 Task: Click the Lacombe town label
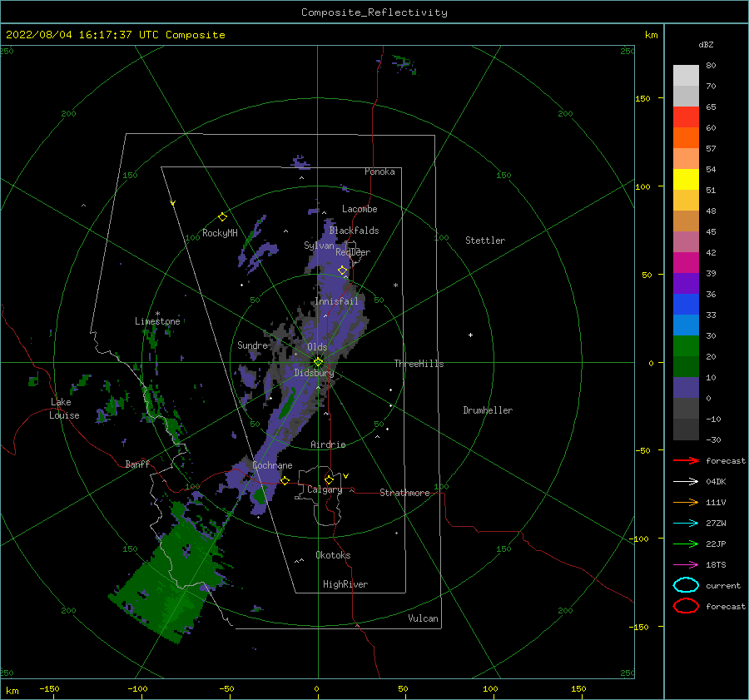[360, 209]
